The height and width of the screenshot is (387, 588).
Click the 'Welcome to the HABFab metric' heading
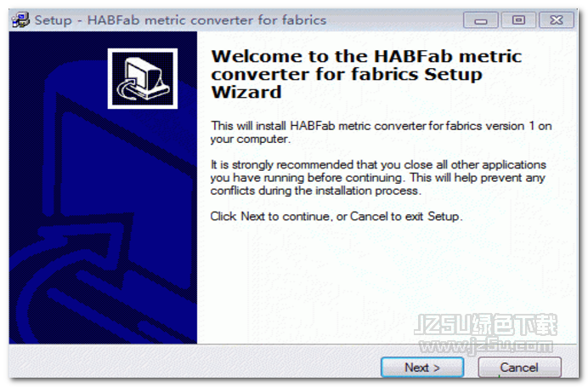(366, 56)
